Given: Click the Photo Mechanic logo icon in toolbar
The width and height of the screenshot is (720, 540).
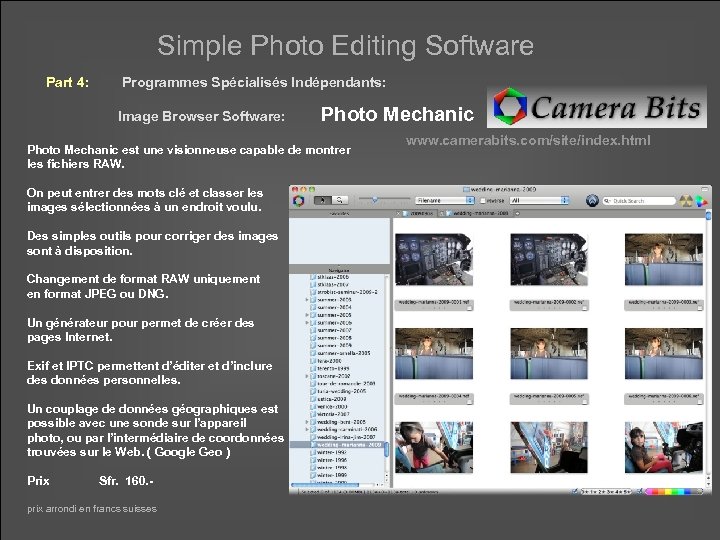Looking at the screenshot, I should (x=298, y=201).
